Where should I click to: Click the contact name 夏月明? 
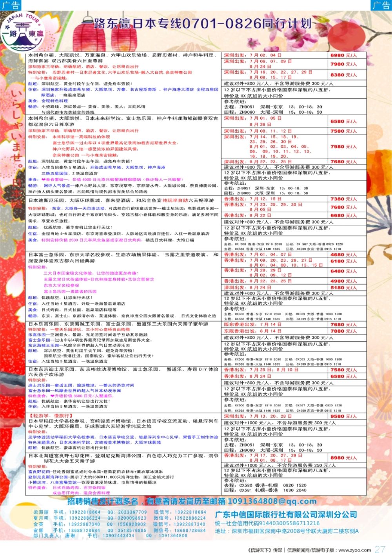point(41,518)
